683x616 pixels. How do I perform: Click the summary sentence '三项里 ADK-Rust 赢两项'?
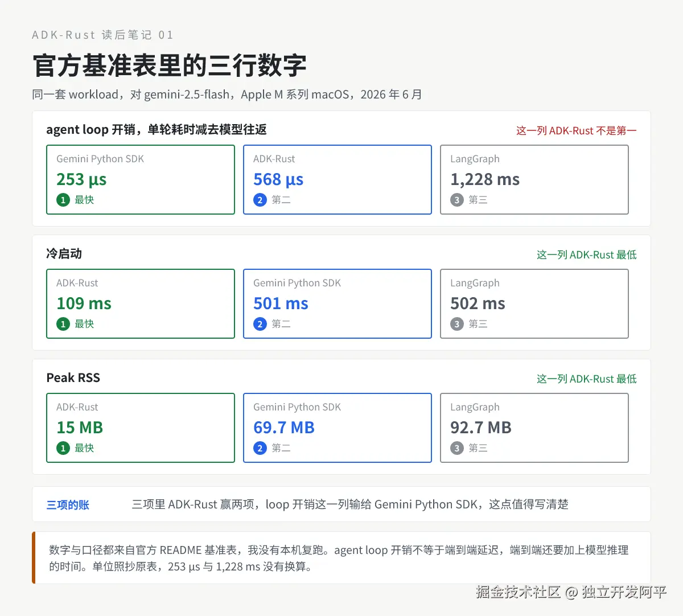coord(350,504)
